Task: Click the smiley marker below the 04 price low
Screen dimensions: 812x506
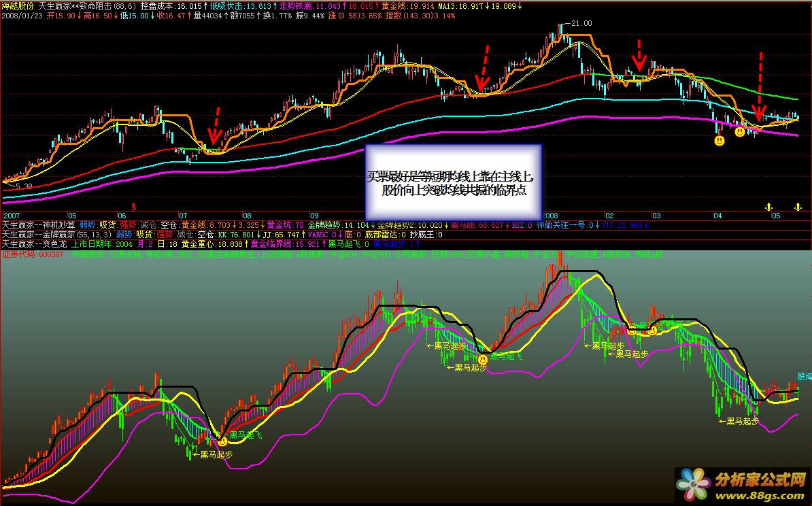Action: pyautogui.click(x=720, y=140)
